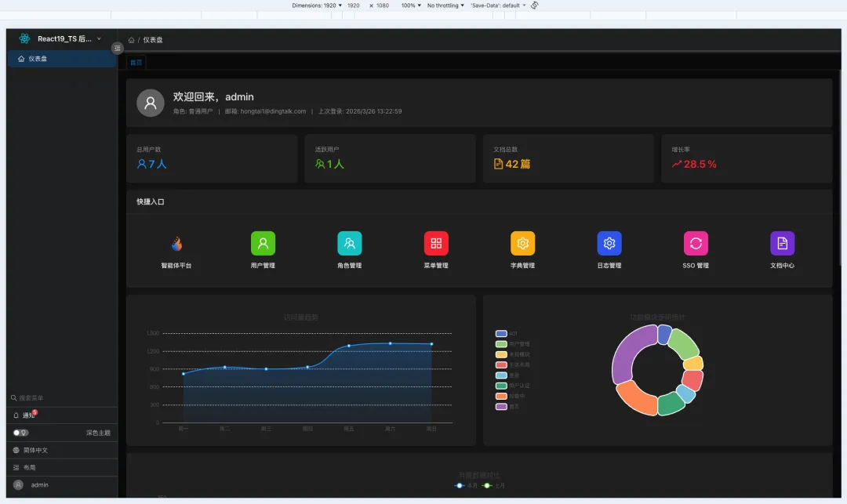The width and height of the screenshot is (847, 504).
Task: Open the Dimensions dropdown in DevTools bar
Action: pos(317,5)
